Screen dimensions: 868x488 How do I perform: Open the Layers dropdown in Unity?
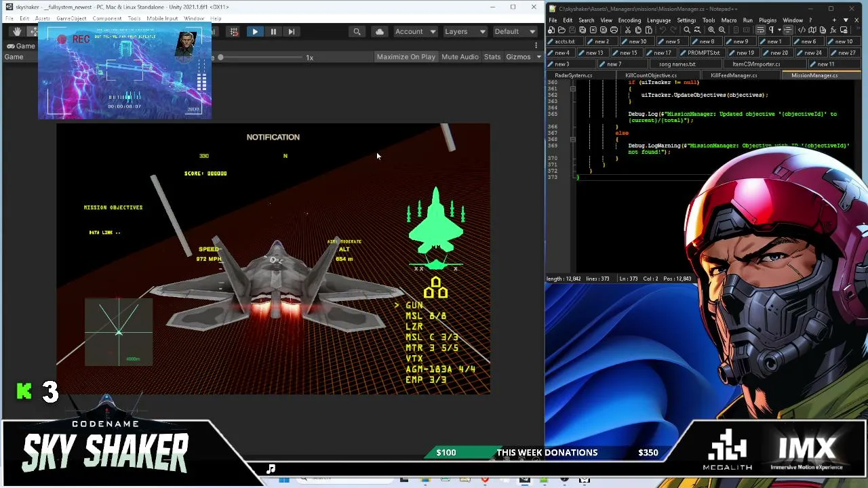coord(465,31)
